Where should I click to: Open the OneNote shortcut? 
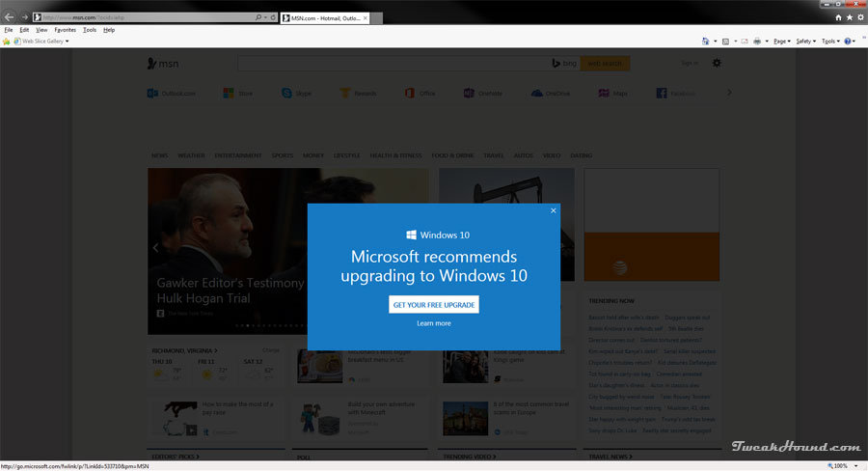[x=483, y=93]
